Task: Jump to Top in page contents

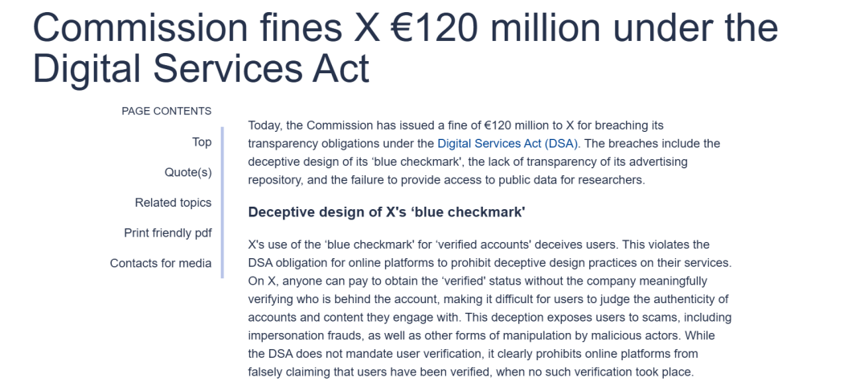Action: click(x=202, y=142)
